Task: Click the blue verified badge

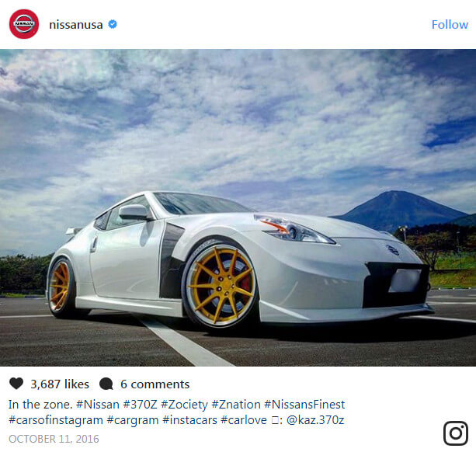Action: [113, 24]
